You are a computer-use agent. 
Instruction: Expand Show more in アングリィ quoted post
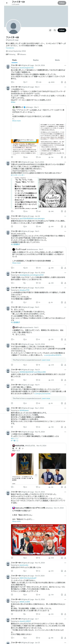16,263
